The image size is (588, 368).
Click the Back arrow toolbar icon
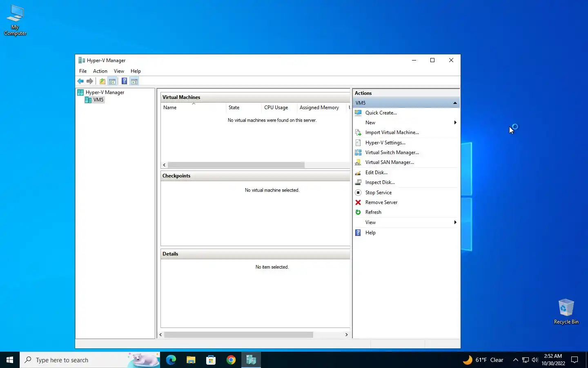80,81
